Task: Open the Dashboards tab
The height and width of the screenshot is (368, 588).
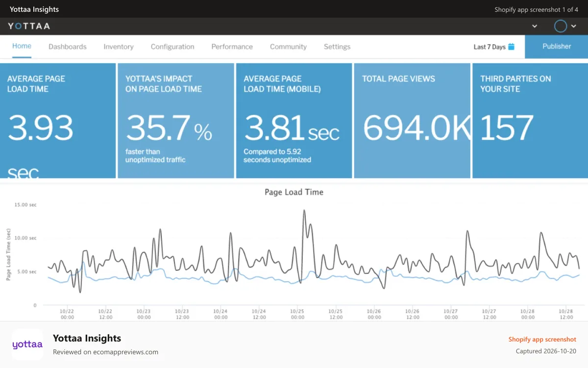Action: tap(68, 47)
